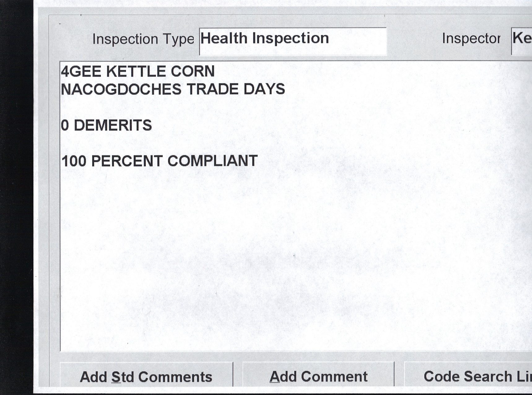The width and height of the screenshot is (532, 395).
Task: Click the number 100 in comments
Action: point(74,161)
